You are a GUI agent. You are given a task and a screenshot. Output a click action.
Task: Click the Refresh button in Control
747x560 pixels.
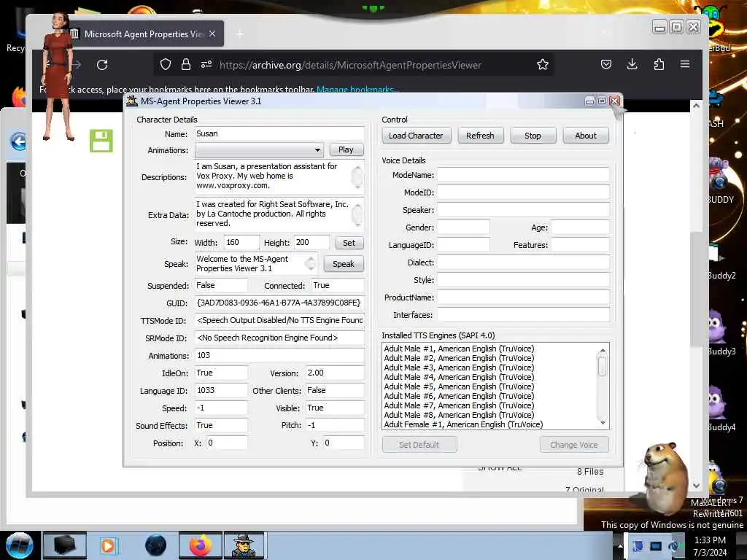click(480, 136)
